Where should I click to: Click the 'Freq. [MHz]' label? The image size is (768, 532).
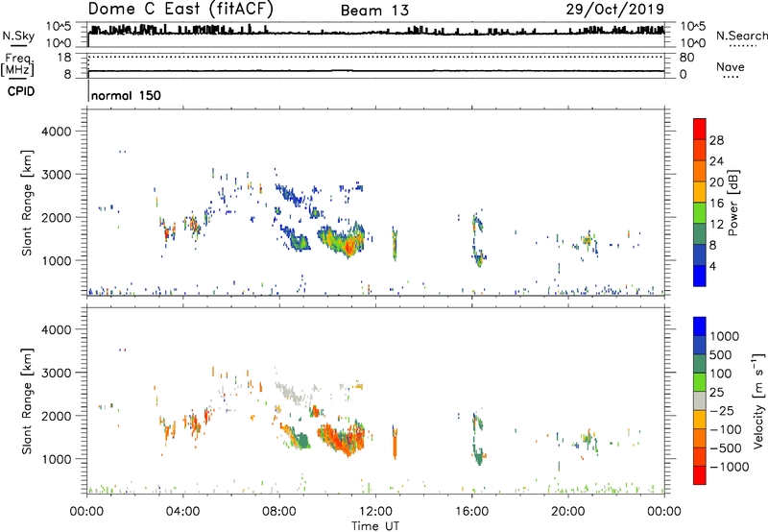(x=17, y=64)
